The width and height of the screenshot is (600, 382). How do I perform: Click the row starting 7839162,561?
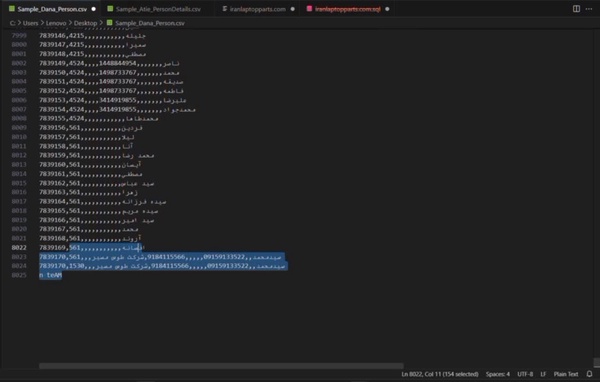(97, 183)
